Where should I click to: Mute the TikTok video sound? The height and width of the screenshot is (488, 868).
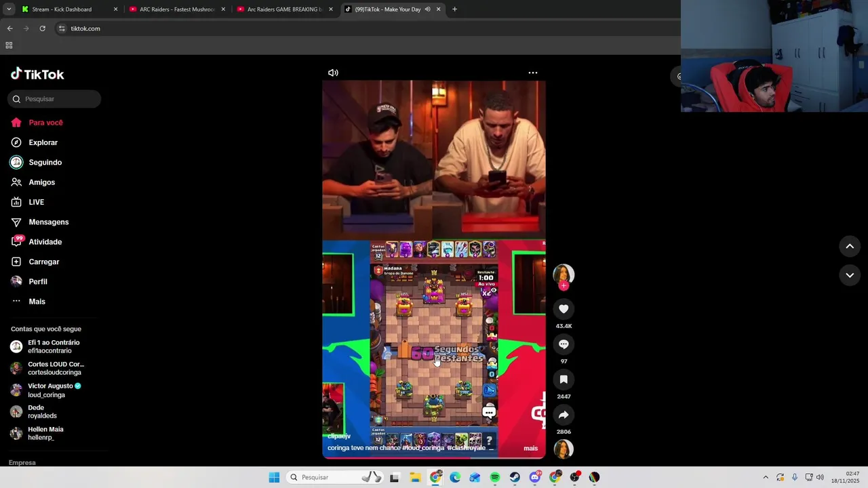[333, 73]
